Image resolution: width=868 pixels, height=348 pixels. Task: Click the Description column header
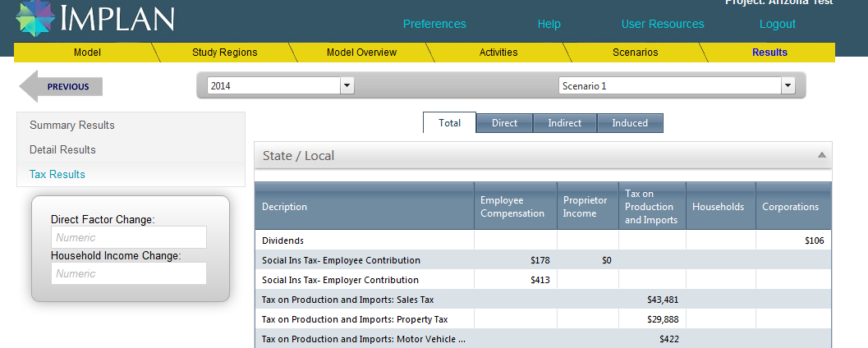click(365, 206)
